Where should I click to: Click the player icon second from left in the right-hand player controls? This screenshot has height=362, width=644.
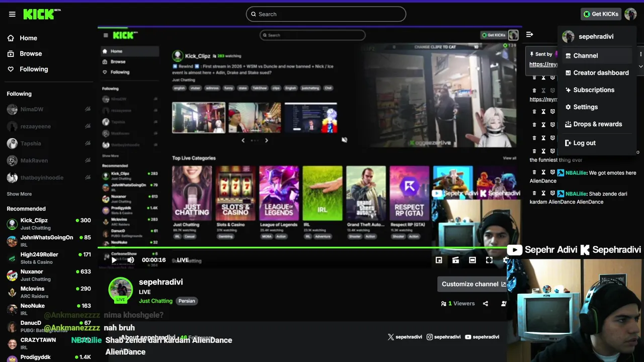point(455,260)
